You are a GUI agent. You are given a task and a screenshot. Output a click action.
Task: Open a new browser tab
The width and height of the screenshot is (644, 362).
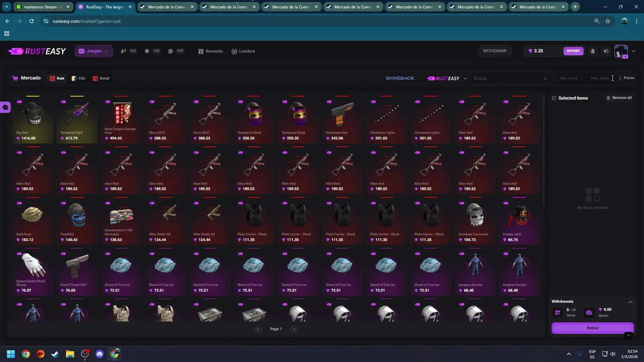click(575, 7)
